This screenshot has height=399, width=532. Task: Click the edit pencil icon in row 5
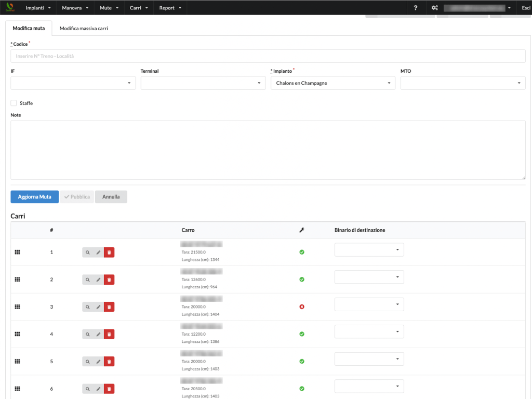[x=98, y=362]
